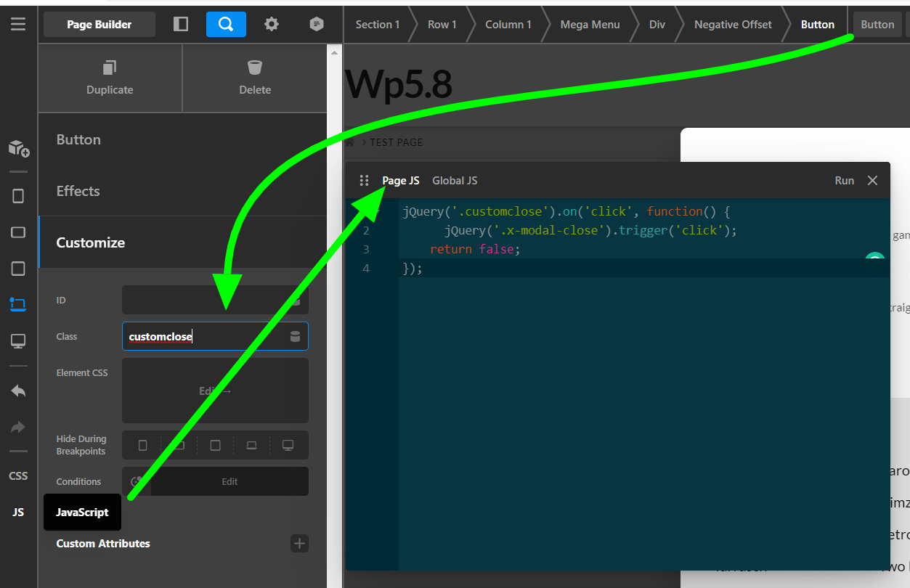Screen dimensions: 910x588
Task: Open the add elements cube icon
Action: pos(18,149)
